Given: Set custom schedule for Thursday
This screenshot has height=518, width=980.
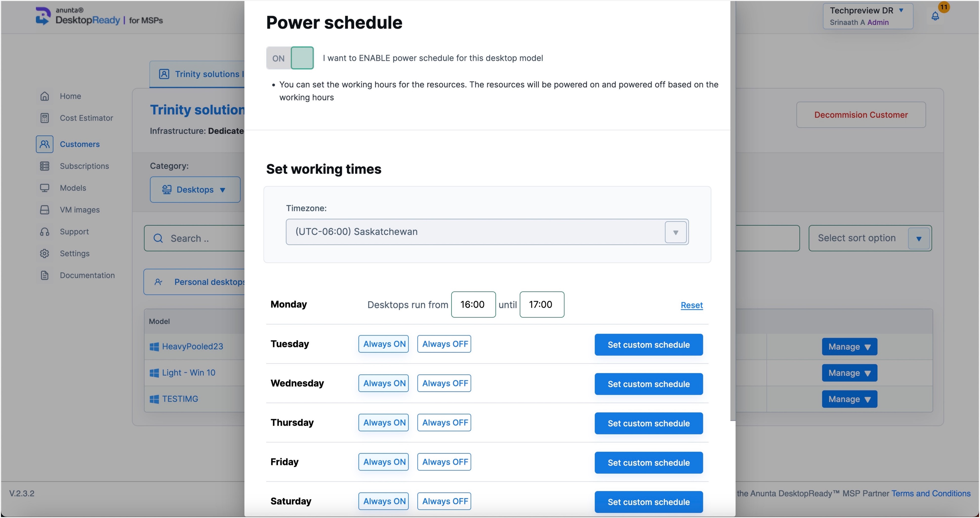Looking at the screenshot, I should tap(648, 423).
